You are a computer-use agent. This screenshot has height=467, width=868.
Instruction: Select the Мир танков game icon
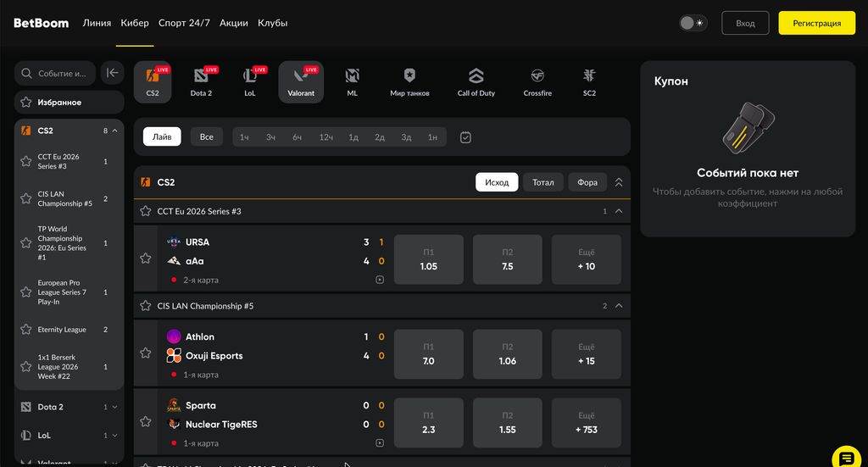(x=409, y=82)
